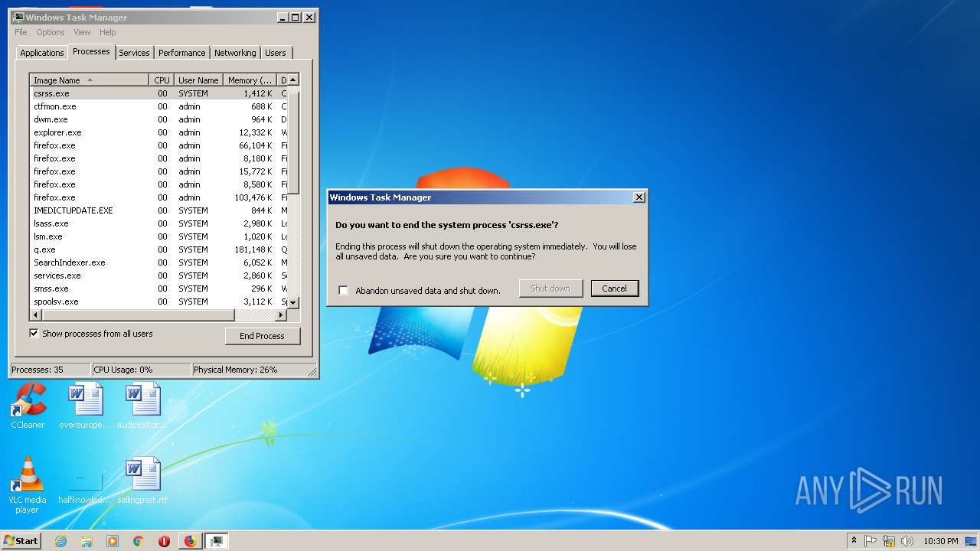Open the Action Center flag icon

[871, 541]
